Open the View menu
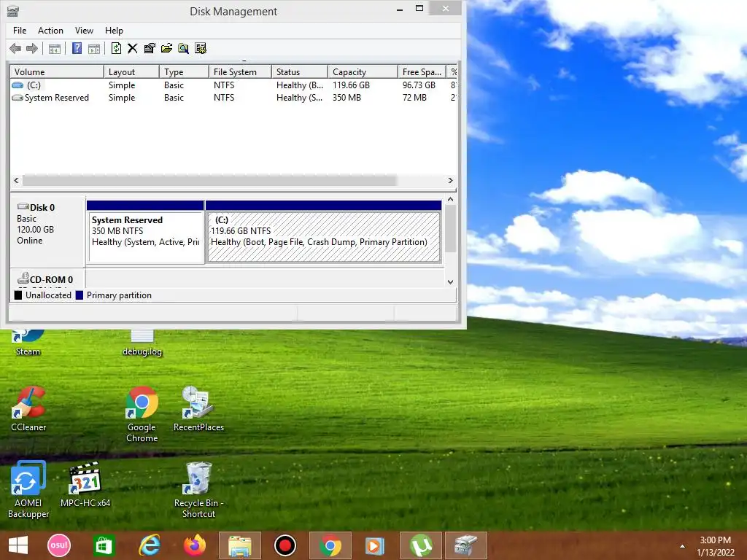747x560 pixels. point(84,31)
